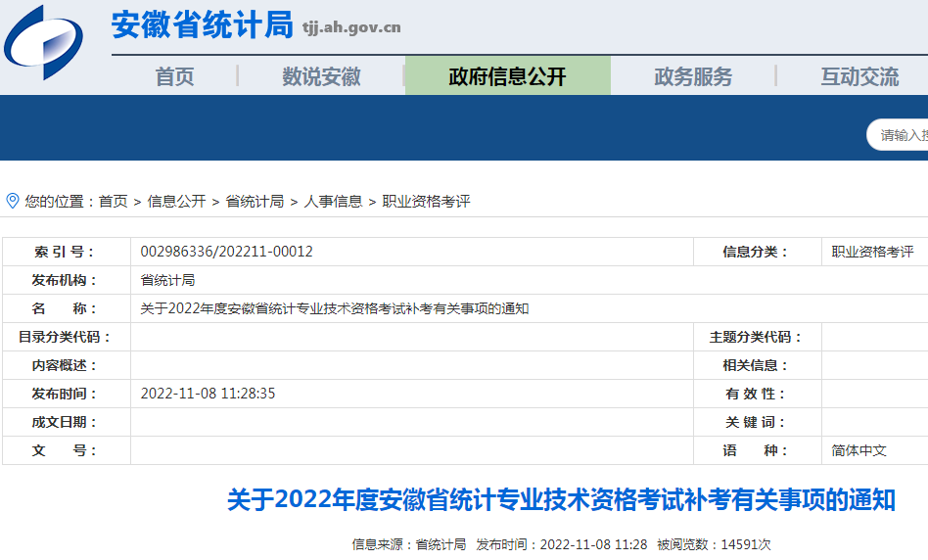
Task: Click 信息来源:省统计局 under the headline
Action: [x=409, y=544]
